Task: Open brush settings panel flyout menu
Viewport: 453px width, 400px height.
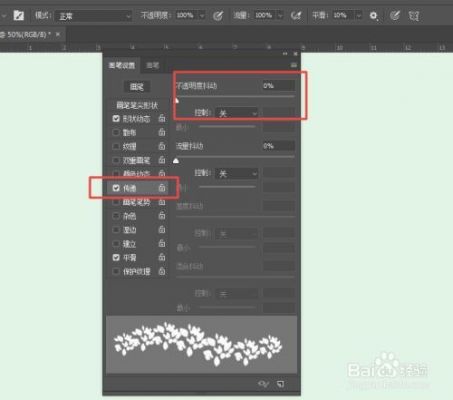Action: 293,65
